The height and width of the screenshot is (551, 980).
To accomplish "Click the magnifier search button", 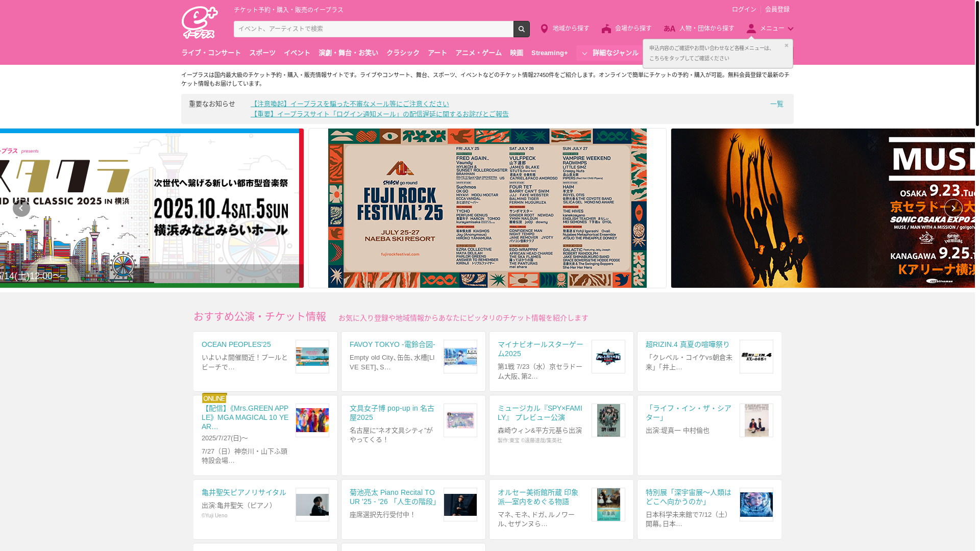I will (521, 29).
